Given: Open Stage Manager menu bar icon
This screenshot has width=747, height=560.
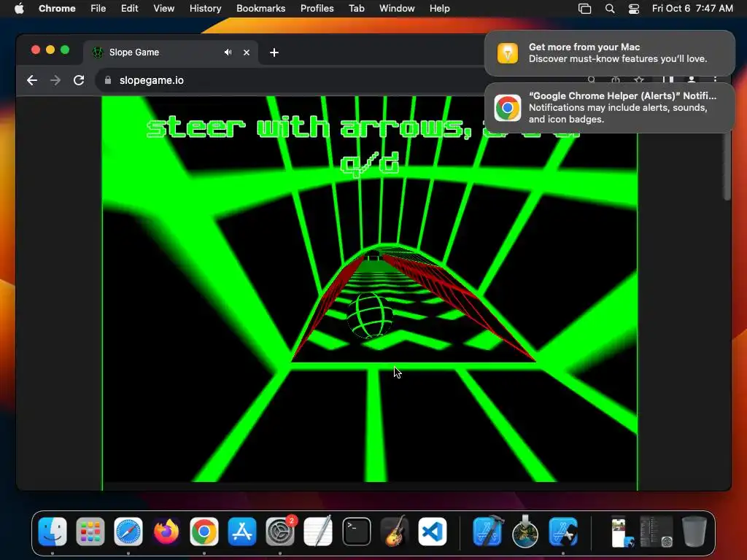Looking at the screenshot, I should coord(584,9).
